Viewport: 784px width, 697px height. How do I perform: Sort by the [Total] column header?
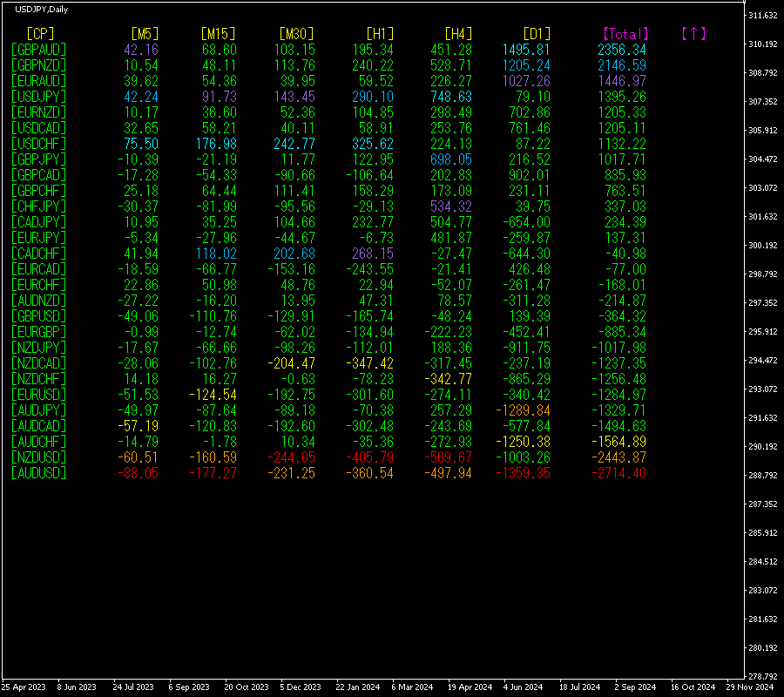coord(625,34)
